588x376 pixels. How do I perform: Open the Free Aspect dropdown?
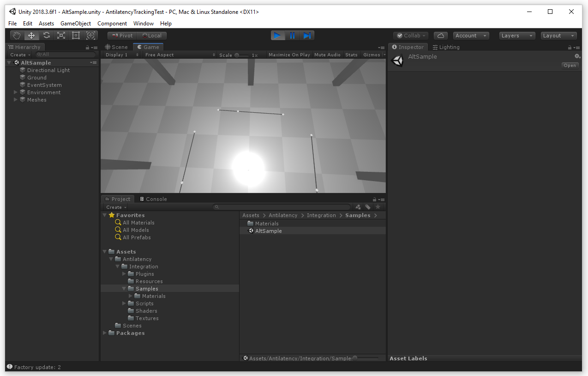pos(179,55)
